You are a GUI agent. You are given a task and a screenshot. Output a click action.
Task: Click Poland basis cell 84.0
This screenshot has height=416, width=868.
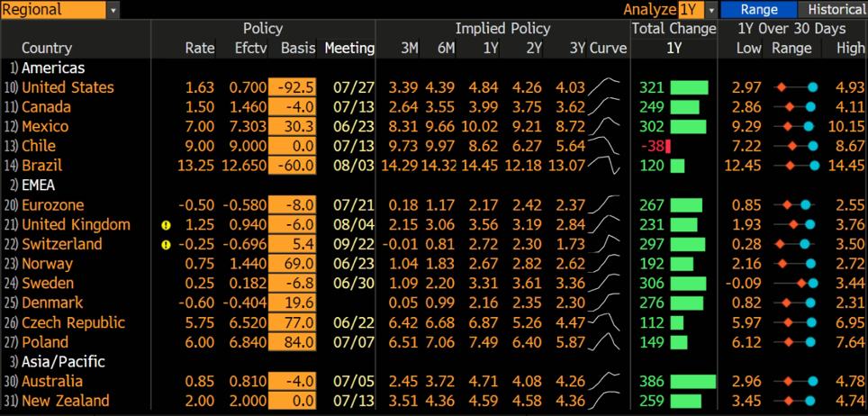293,342
